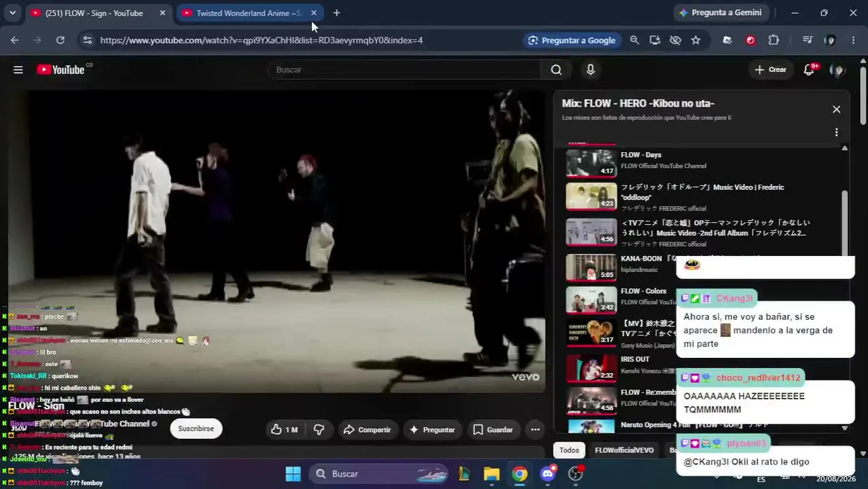Click Pregunta a Gemini button
Screen dimensions: 868x489
720,12
